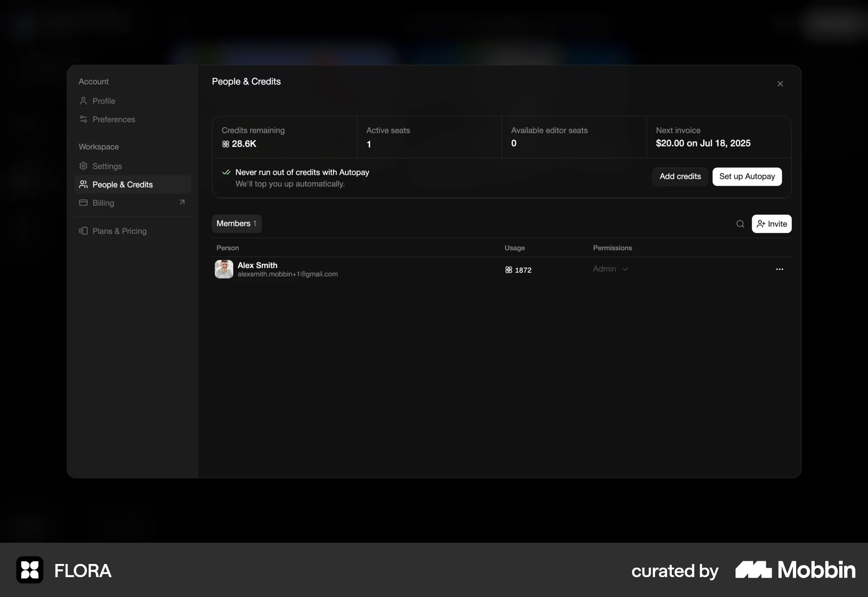868x597 pixels.
Task: Close the People & Credits dialog
Action: pos(780,84)
